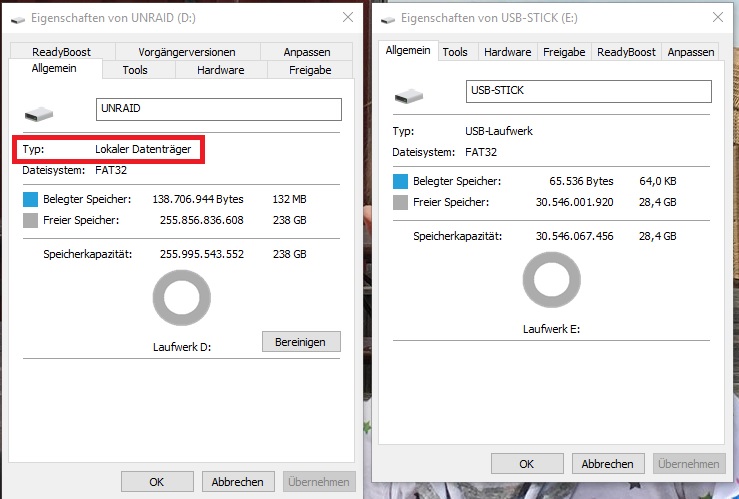Viewport: 739px width, 499px height.
Task: Close the USB-STICK (E:) properties window
Action: pos(718,17)
